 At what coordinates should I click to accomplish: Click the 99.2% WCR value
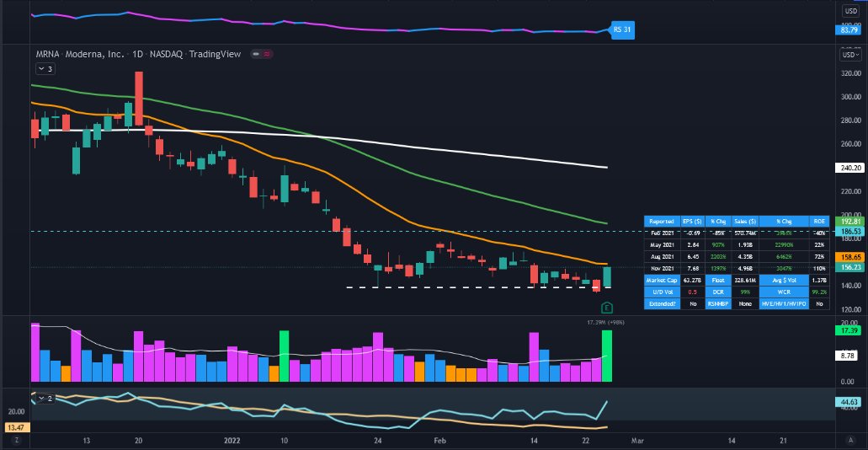click(x=820, y=292)
